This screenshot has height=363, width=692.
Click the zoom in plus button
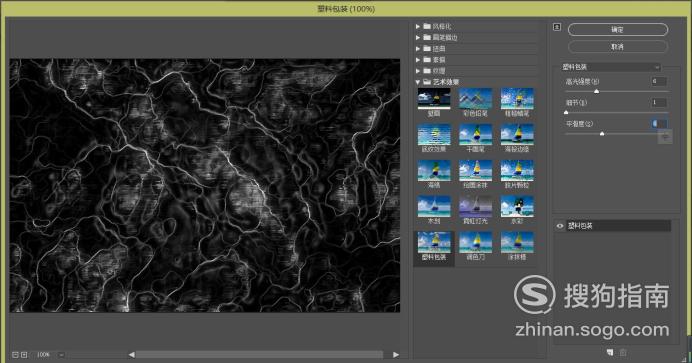coord(24,355)
